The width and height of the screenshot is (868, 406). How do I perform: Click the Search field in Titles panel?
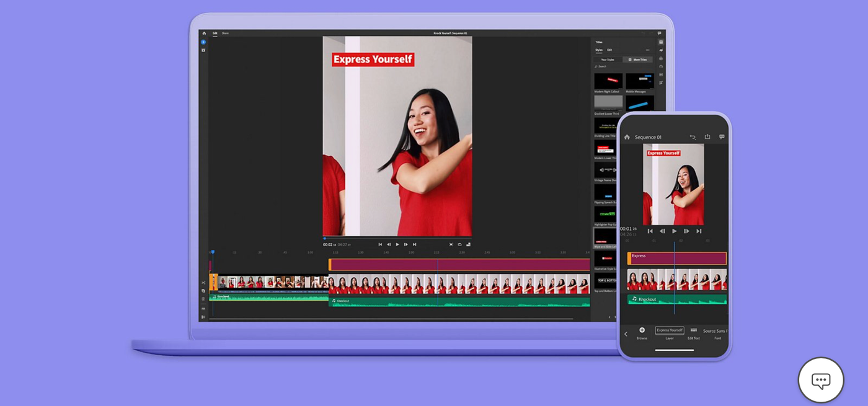click(x=623, y=66)
